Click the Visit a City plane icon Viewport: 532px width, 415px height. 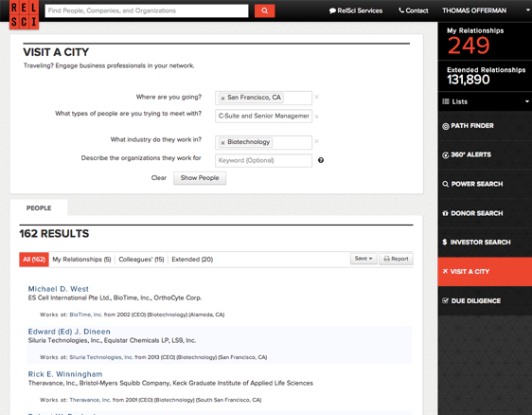[x=445, y=271]
